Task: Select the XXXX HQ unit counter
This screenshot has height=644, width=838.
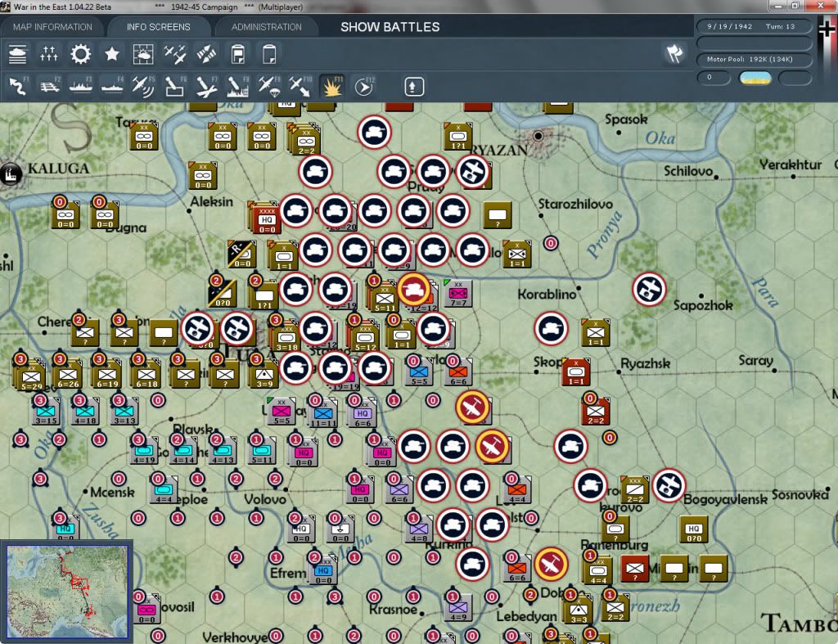Action: (x=267, y=219)
